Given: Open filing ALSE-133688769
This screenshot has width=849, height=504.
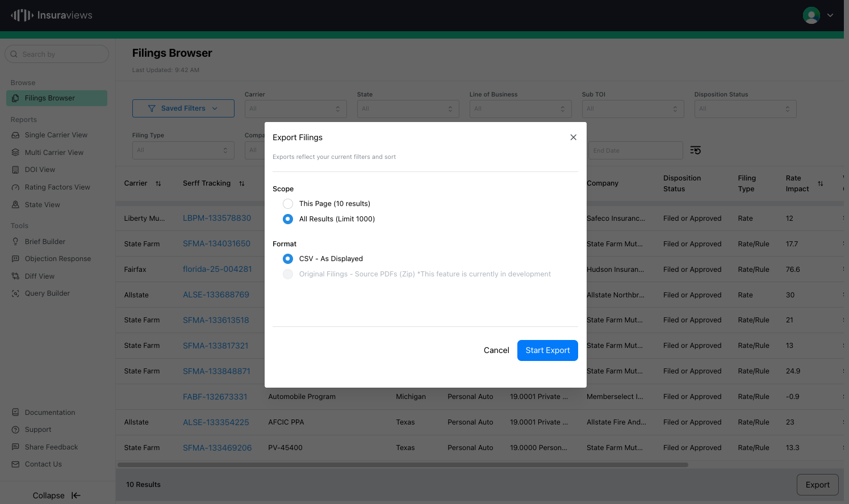Looking at the screenshot, I should point(216,295).
